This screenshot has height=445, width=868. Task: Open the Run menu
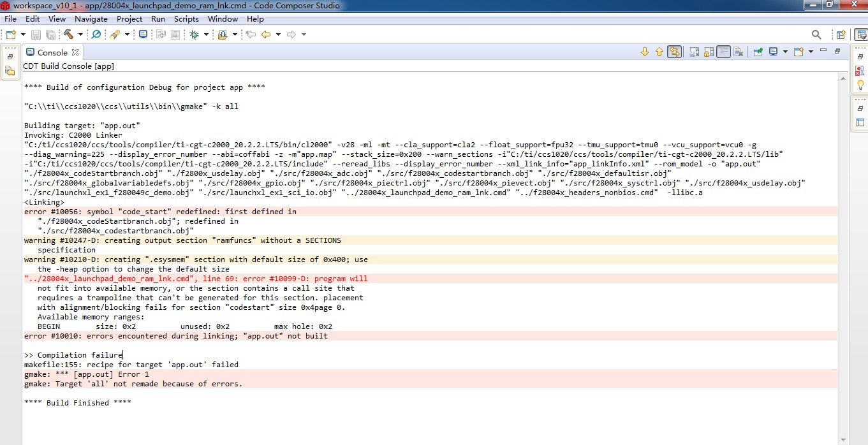(x=158, y=19)
